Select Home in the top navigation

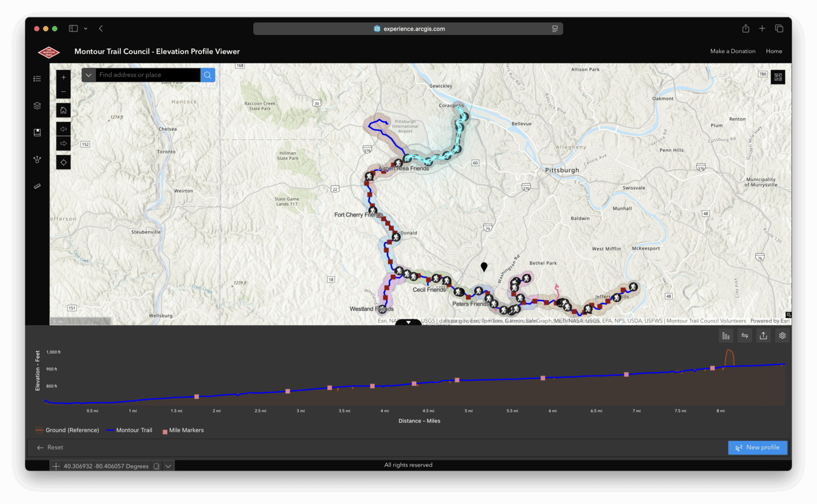[x=774, y=51]
